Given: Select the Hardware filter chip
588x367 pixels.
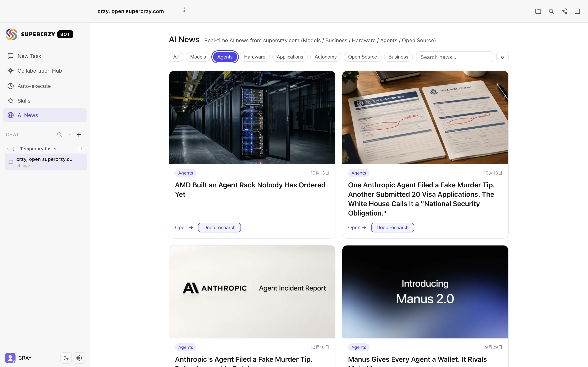Looking at the screenshot, I should pyautogui.click(x=255, y=57).
